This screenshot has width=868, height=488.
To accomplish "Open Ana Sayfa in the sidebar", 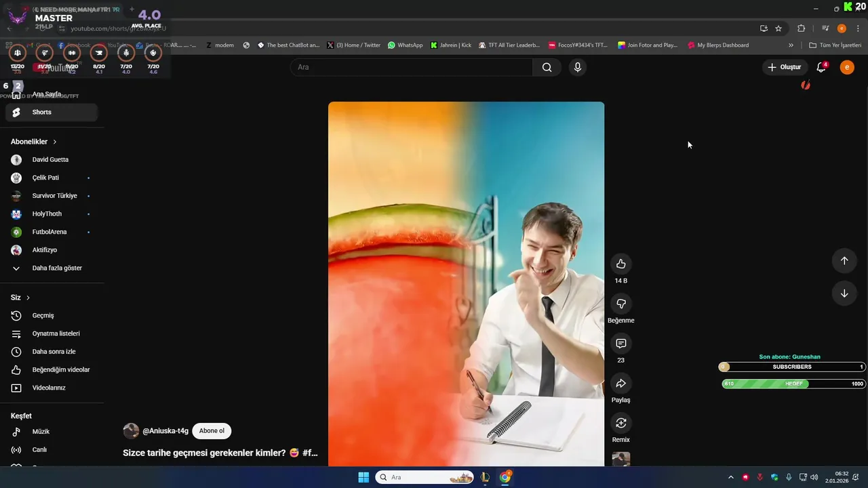I will (x=52, y=94).
